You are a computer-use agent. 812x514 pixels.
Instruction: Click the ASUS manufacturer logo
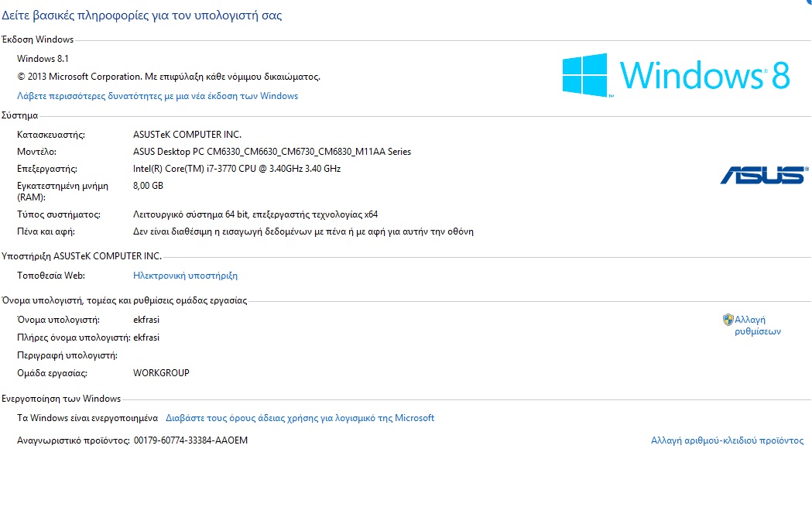pos(764,175)
